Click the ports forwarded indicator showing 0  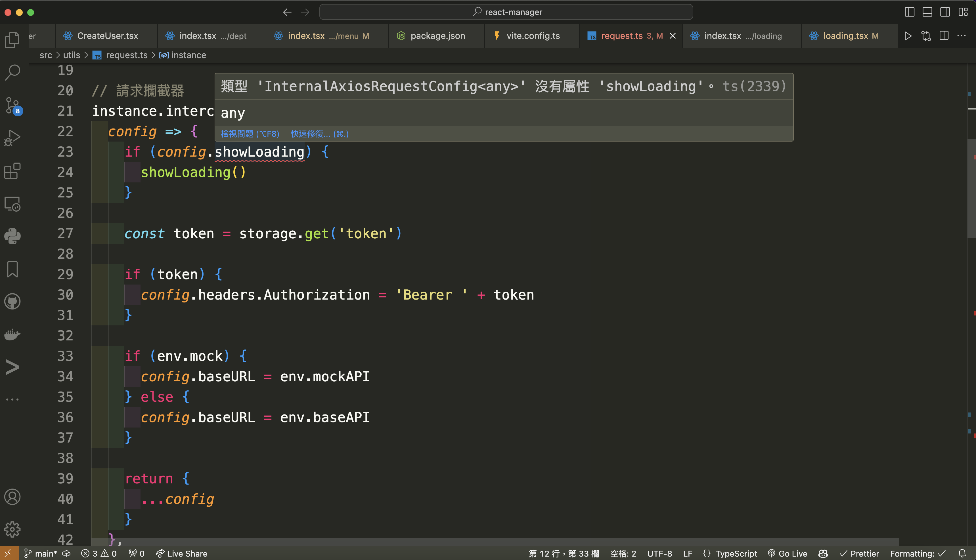(137, 553)
